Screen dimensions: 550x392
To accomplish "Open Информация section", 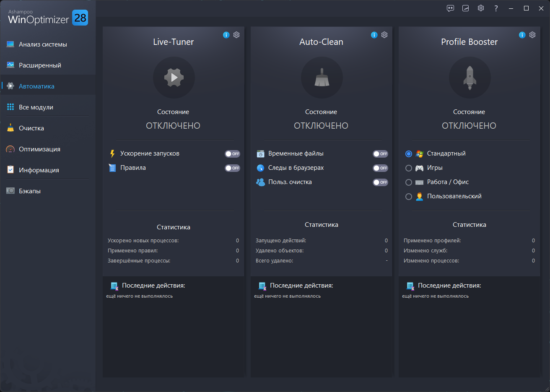I will [x=48, y=170].
